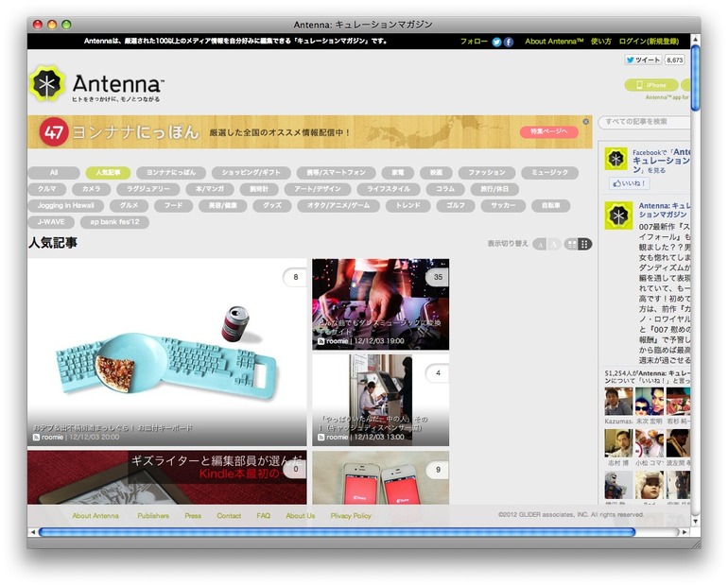Switch to large tile layout view

click(x=572, y=244)
